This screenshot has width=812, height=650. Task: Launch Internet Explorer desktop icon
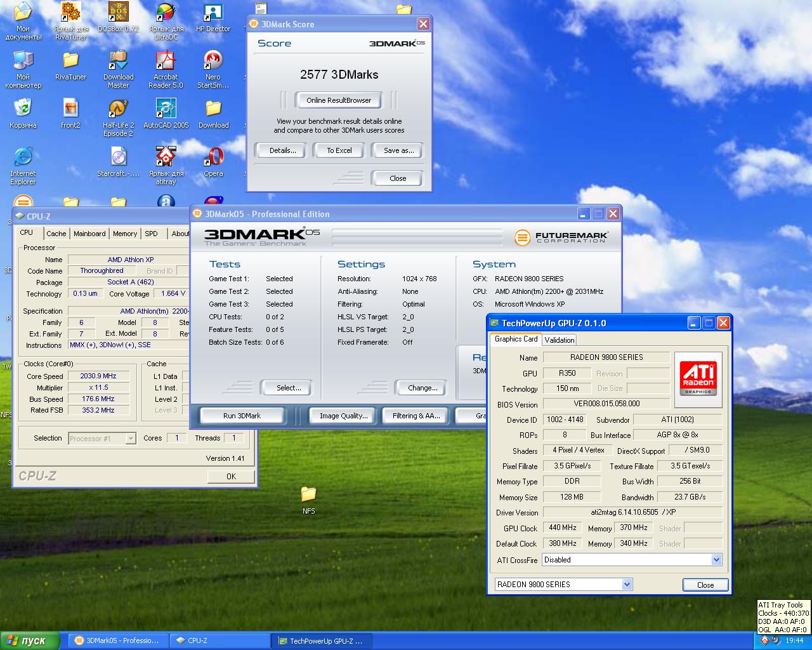pyautogui.click(x=23, y=157)
